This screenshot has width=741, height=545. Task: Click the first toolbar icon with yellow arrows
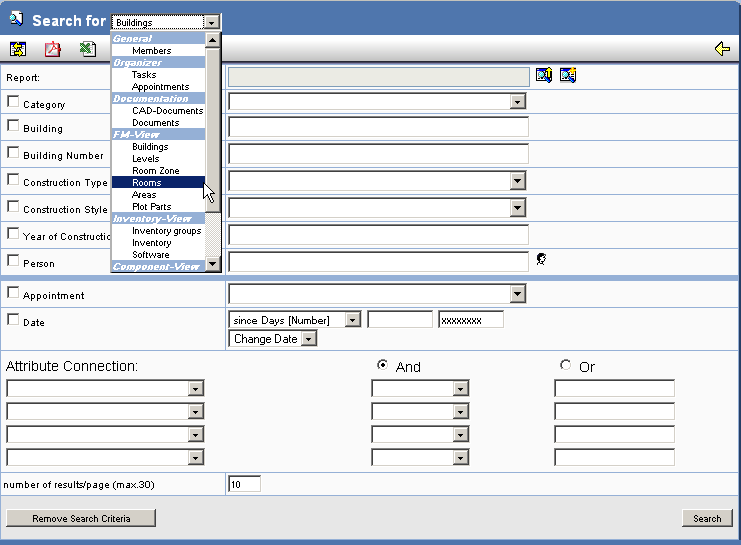(x=17, y=49)
